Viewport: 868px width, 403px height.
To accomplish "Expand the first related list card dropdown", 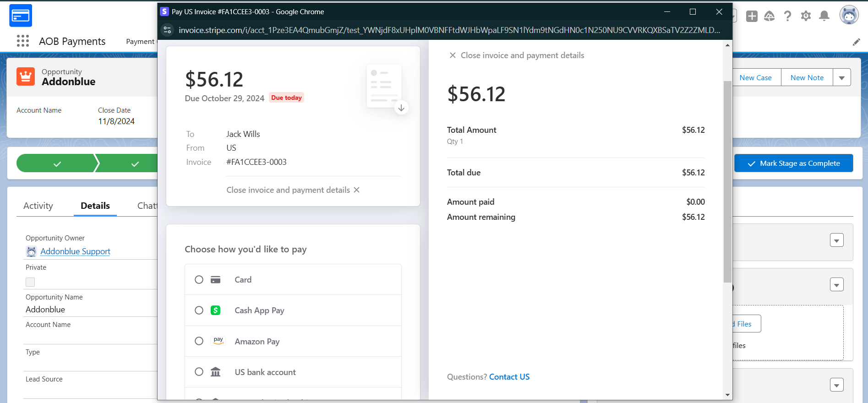I will click(837, 240).
